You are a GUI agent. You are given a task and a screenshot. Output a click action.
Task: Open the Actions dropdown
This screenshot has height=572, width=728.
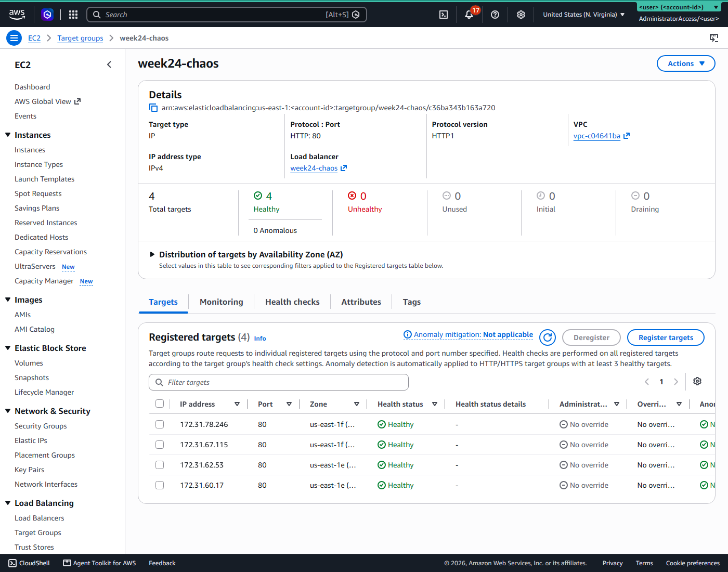tap(686, 63)
